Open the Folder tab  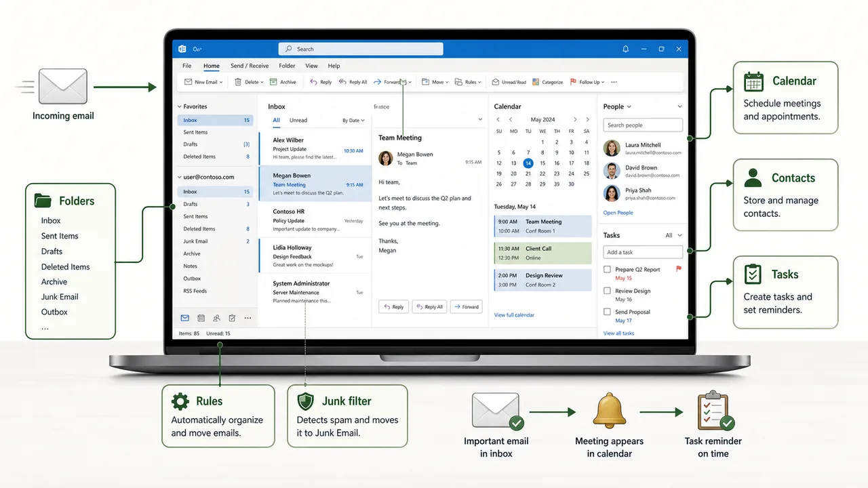point(287,66)
